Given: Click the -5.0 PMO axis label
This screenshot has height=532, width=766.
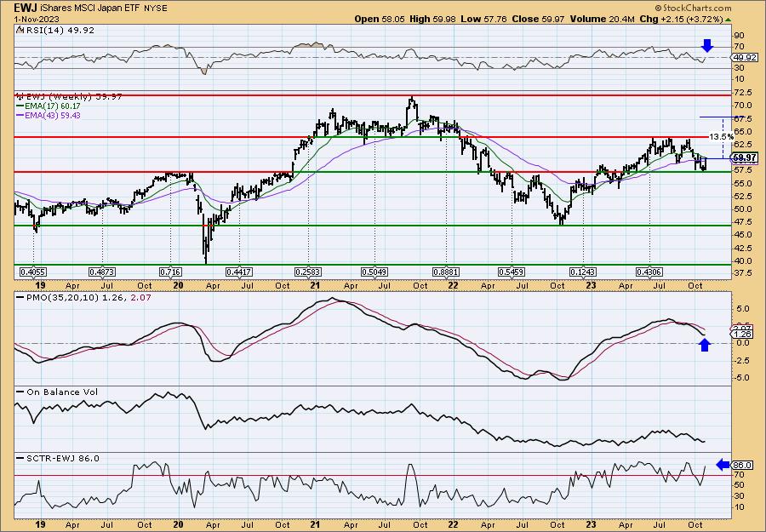Looking at the screenshot, I should (742, 378).
